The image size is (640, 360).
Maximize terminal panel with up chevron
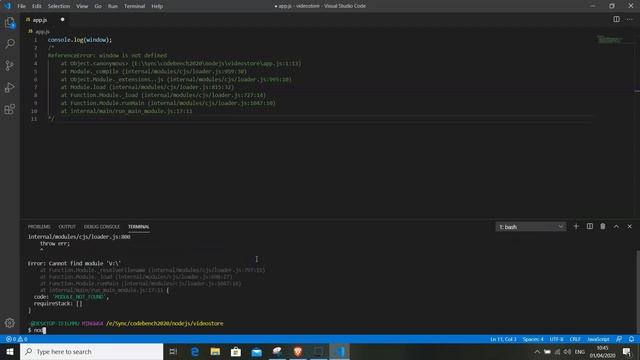tap(616, 227)
